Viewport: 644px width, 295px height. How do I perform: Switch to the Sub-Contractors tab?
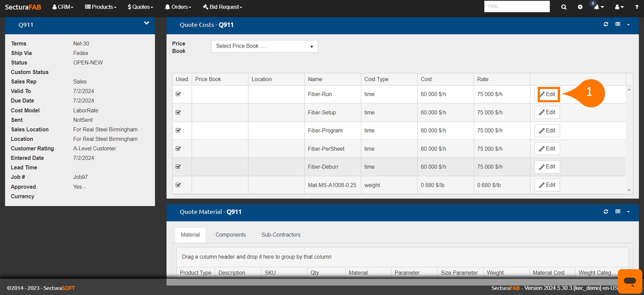(281, 235)
